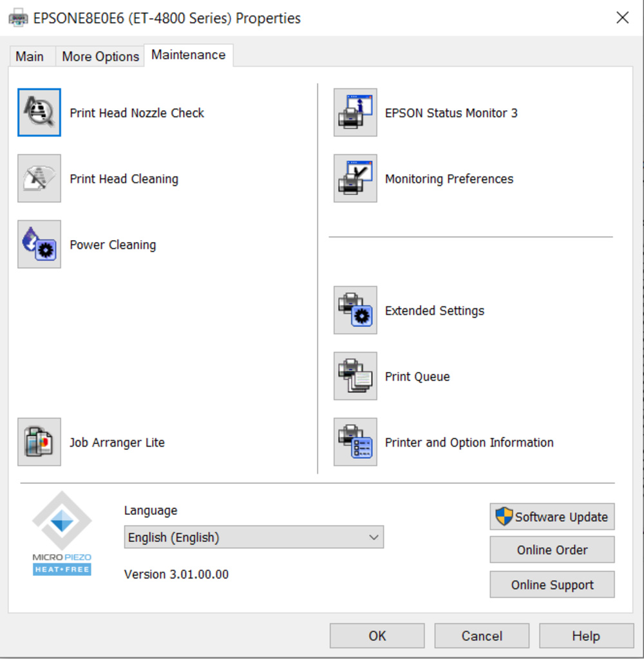Switch to the More Options tab
Image resolution: width=644 pixels, height=659 pixels.
100,57
